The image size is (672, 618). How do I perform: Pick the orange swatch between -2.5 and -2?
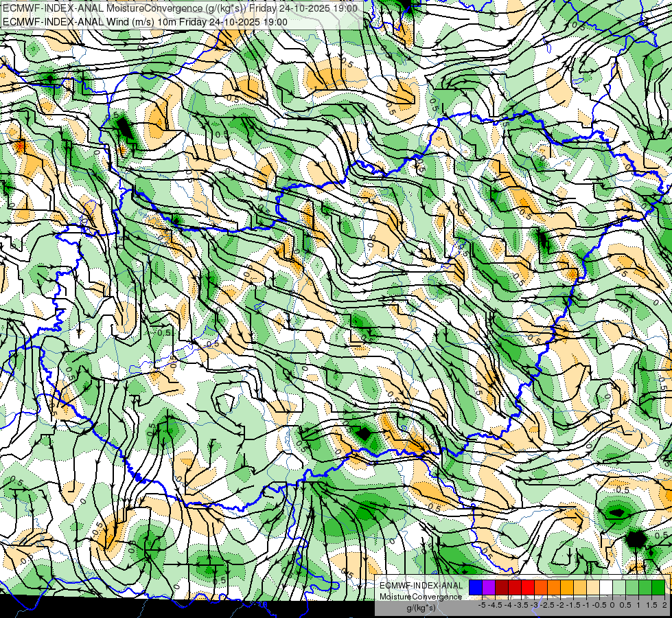pyautogui.click(x=554, y=587)
